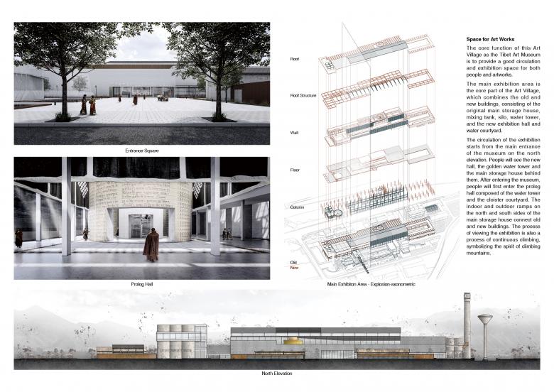Image resolution: width=554 pixels, height=392 pixels.
Task: Select the 'Wall' layer label
Action: coord(294,133)
